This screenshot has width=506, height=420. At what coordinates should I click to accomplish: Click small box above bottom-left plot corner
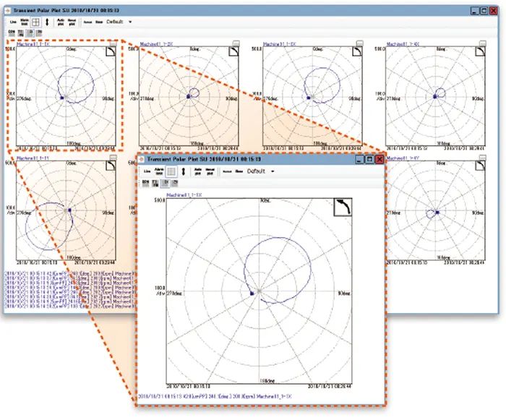click(113, 158)
